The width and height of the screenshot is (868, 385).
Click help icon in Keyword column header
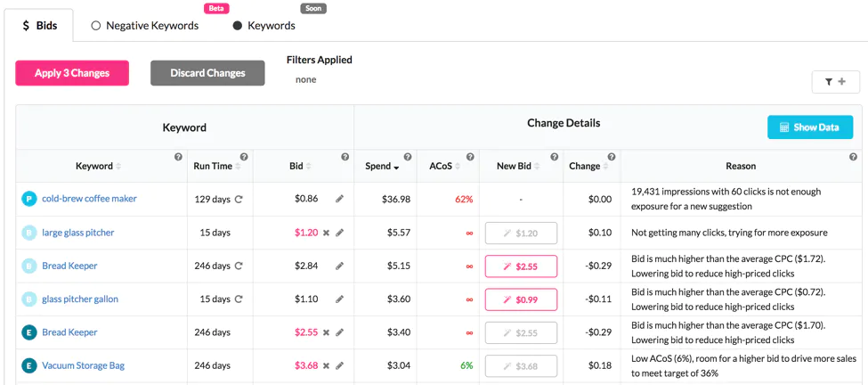pyautogui.click(x=178, y=158)
